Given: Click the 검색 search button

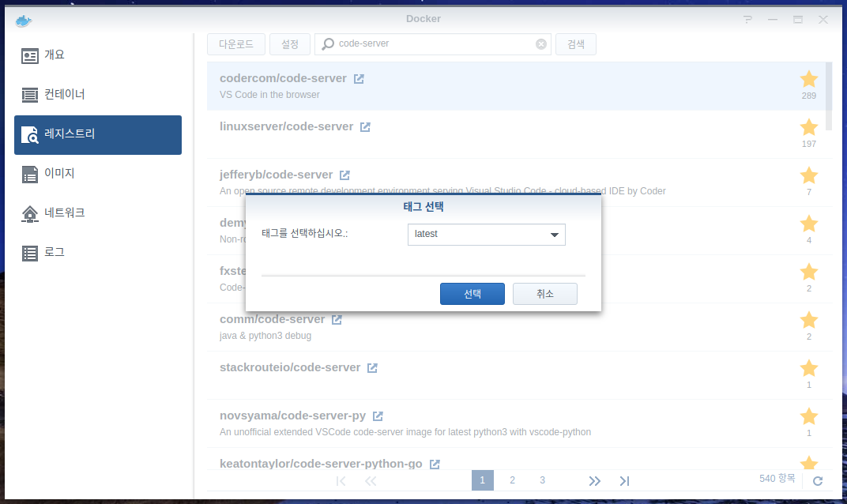Looking at the screenshot, I should click(x=576, y=44).
